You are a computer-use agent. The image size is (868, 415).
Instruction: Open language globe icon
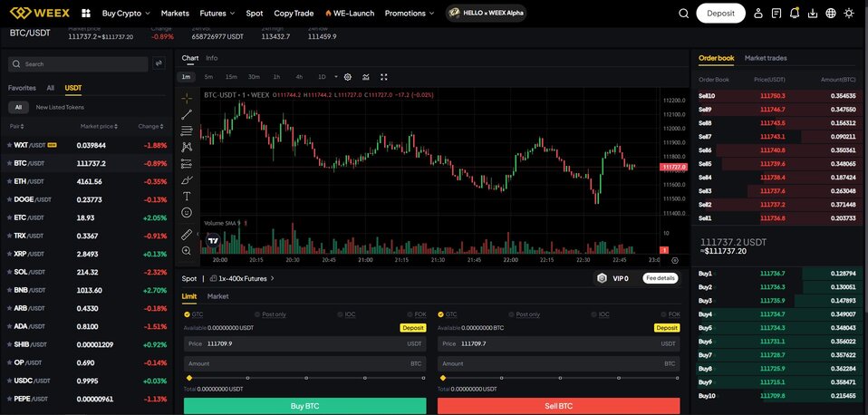pos(831,14)
